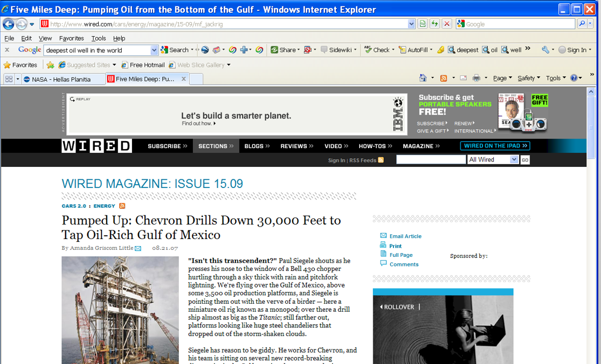Open Free Hotmail favorite link
This screenshot has height=364, width=601.
point(143,65)
